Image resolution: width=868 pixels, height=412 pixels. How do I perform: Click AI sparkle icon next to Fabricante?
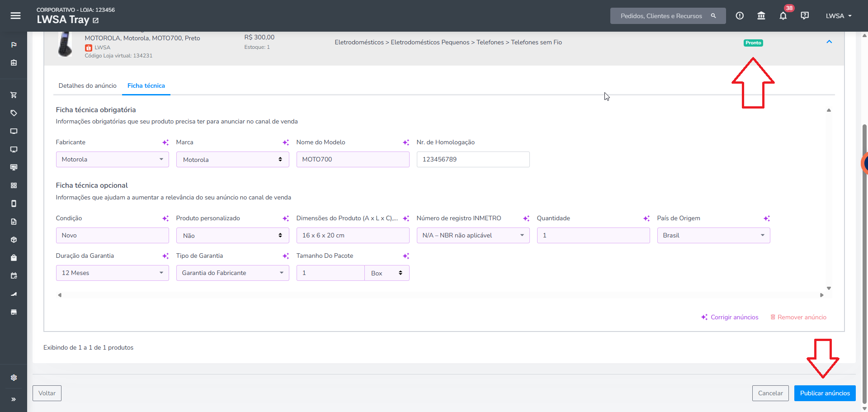point(165,142)
